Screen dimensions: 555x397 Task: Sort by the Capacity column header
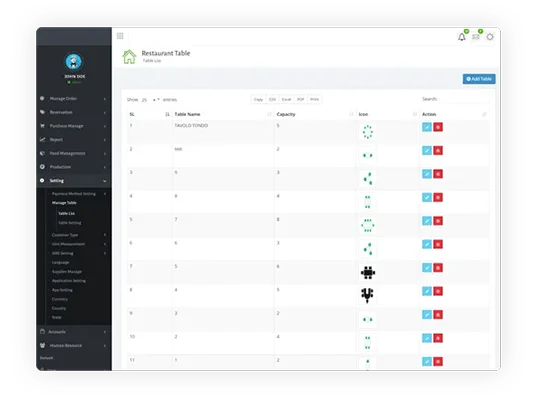(x=315, y=114)
